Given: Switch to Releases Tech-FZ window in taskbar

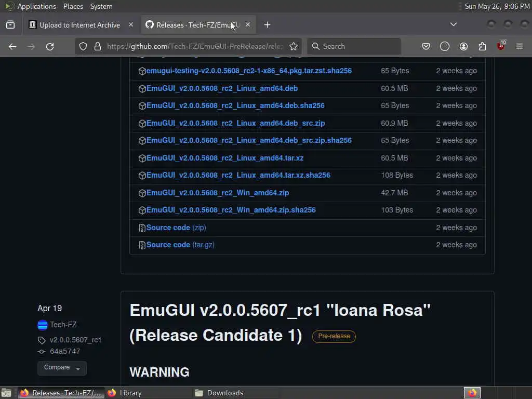Looking at the screenshot, I should (x=61, y=393).
